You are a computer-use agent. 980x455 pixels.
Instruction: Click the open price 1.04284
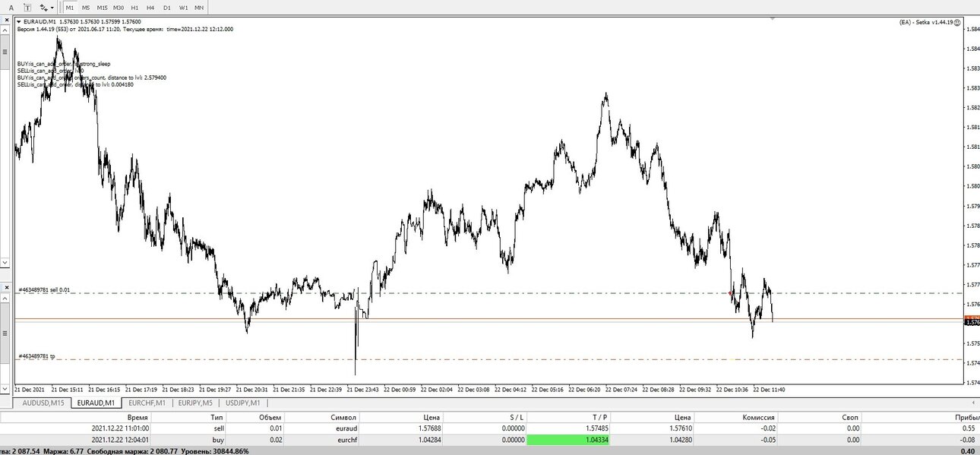428,439
